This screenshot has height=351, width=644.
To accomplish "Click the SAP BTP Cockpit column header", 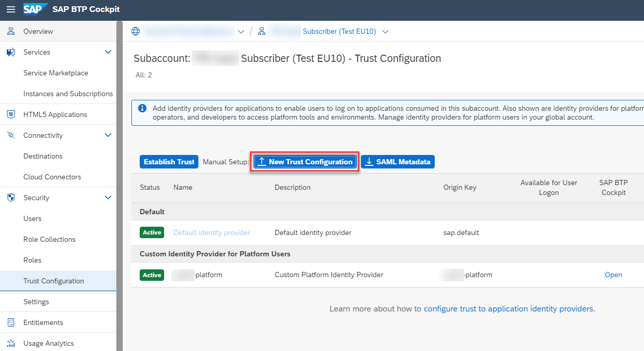I will (613, 188).
